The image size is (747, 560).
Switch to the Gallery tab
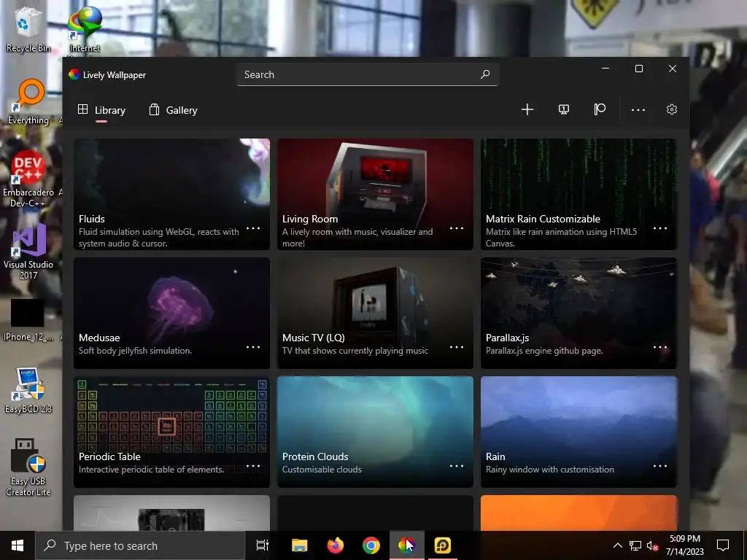(173, 110)
